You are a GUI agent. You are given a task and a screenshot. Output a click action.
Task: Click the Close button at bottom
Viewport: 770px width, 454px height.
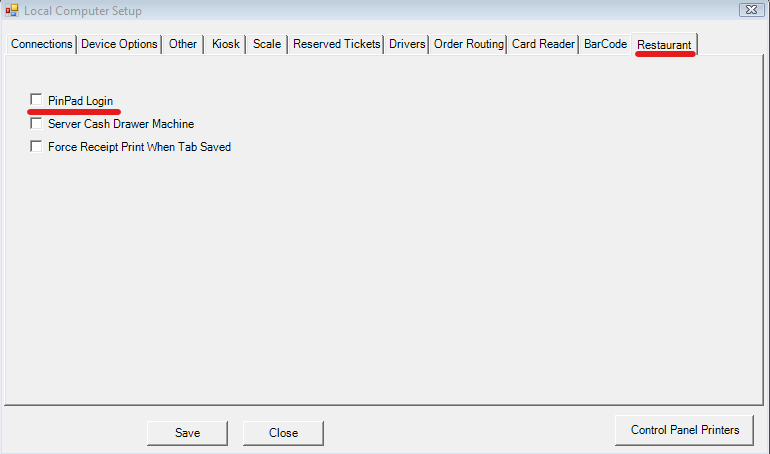coord(283,433)
